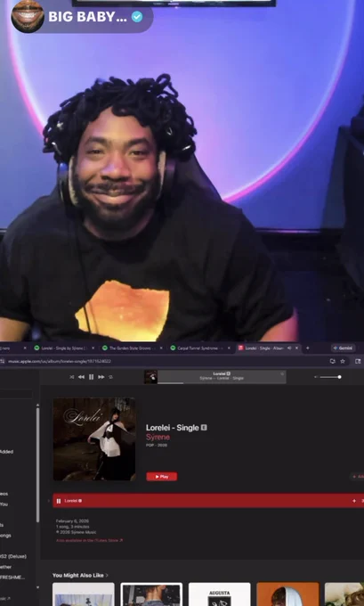Open the browser side panel icon
364x606 pixels.
(x=358, y=361)
